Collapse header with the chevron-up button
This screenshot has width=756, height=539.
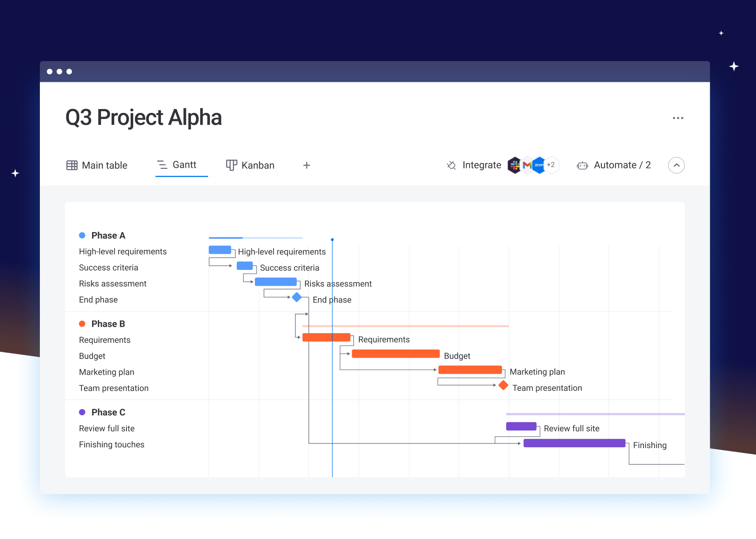point(676,165)
